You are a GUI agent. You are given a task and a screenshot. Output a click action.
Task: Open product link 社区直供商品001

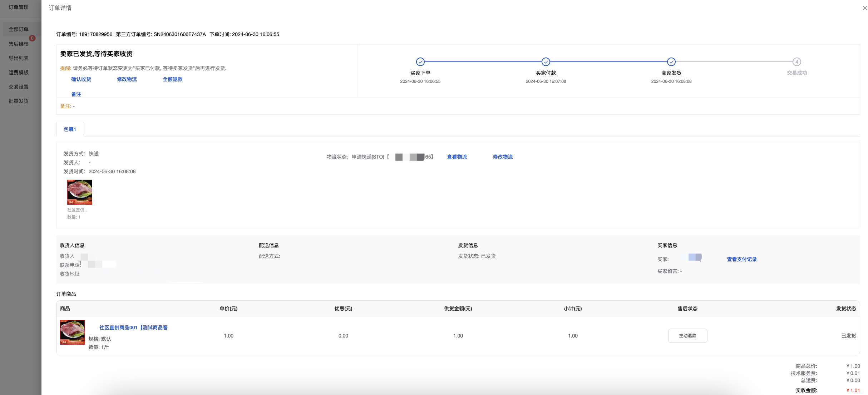coord(133,327)
